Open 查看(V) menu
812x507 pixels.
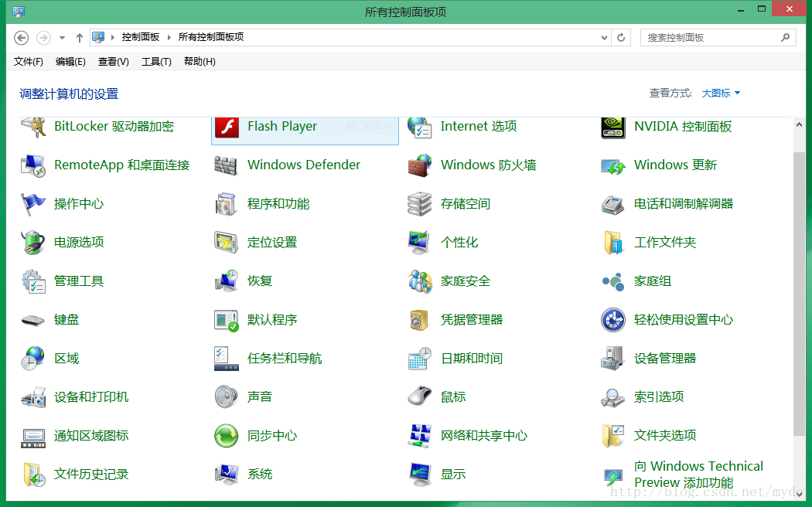(x=114, y=62)
